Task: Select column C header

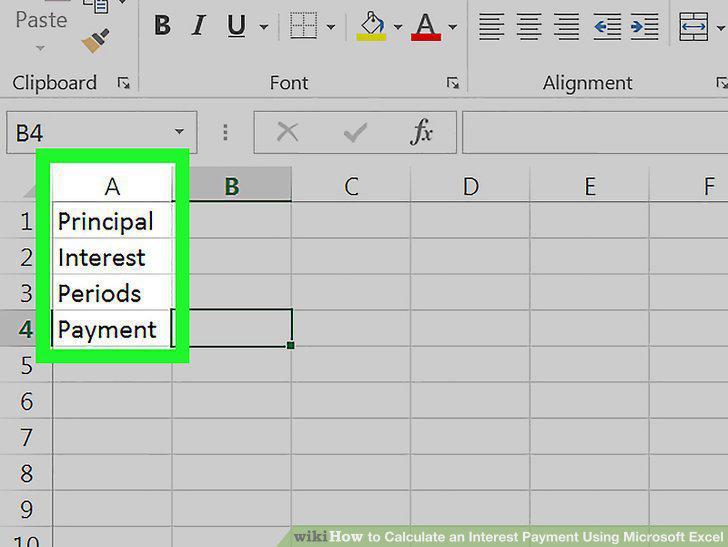Action: pos(351,186)
